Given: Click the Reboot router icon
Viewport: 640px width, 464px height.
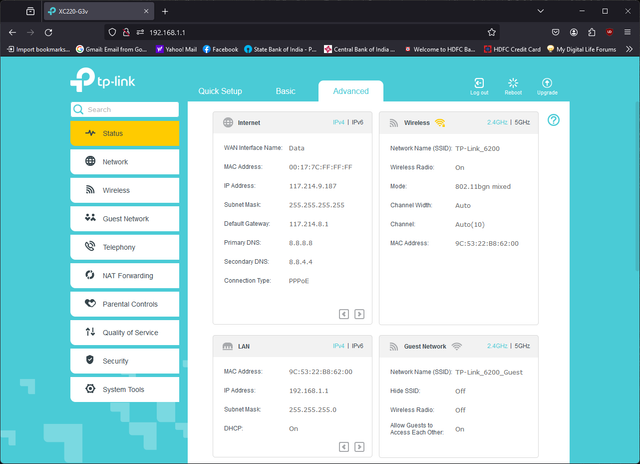Looking at the screenshot, I should pyautogui.click(x=513, y=83).
